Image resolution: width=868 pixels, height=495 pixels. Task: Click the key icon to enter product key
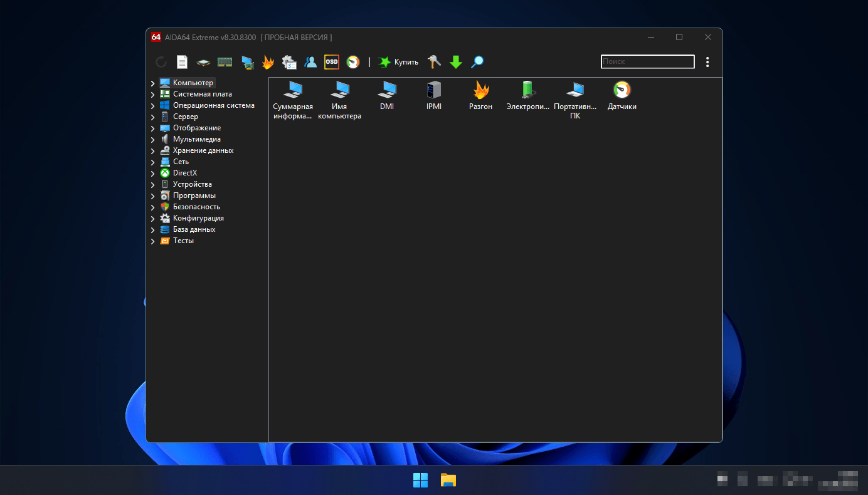[434, 62]
